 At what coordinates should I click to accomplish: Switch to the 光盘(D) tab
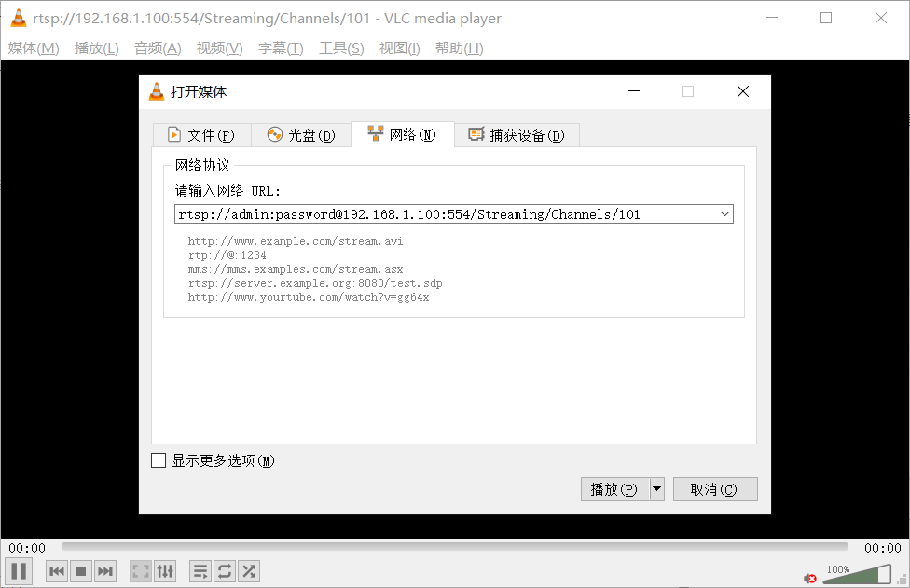click(301, 135)
